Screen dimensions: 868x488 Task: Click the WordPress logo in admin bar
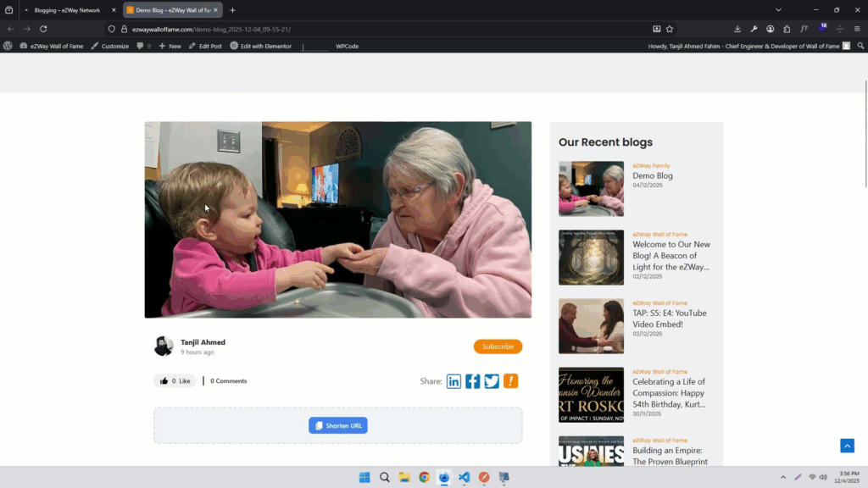(x=8, y=46)
